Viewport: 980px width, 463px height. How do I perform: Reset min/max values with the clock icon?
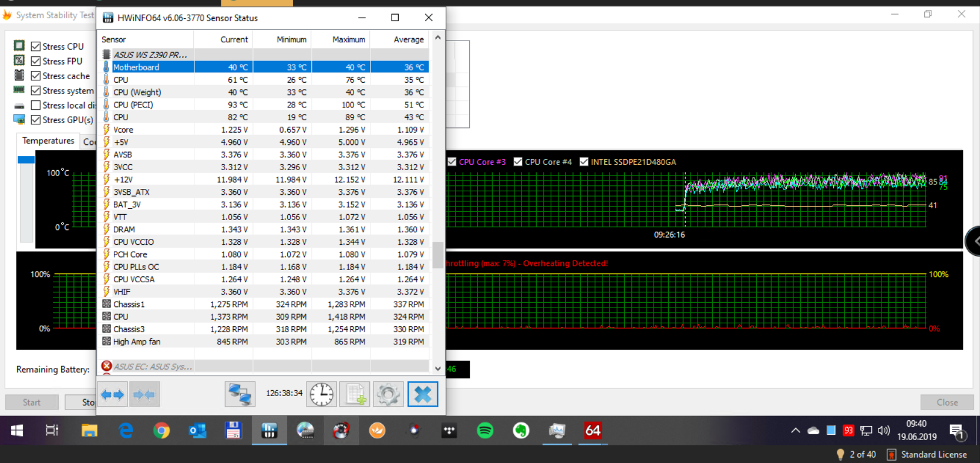coord(321,394)
